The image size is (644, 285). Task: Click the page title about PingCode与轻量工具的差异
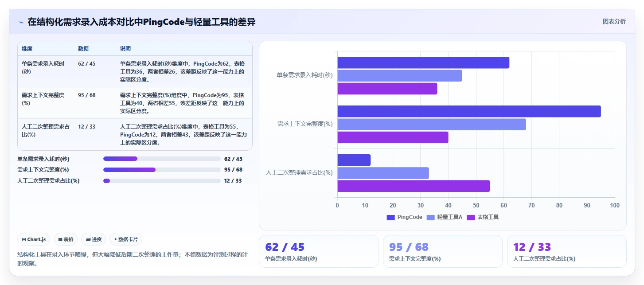point(141,22)
